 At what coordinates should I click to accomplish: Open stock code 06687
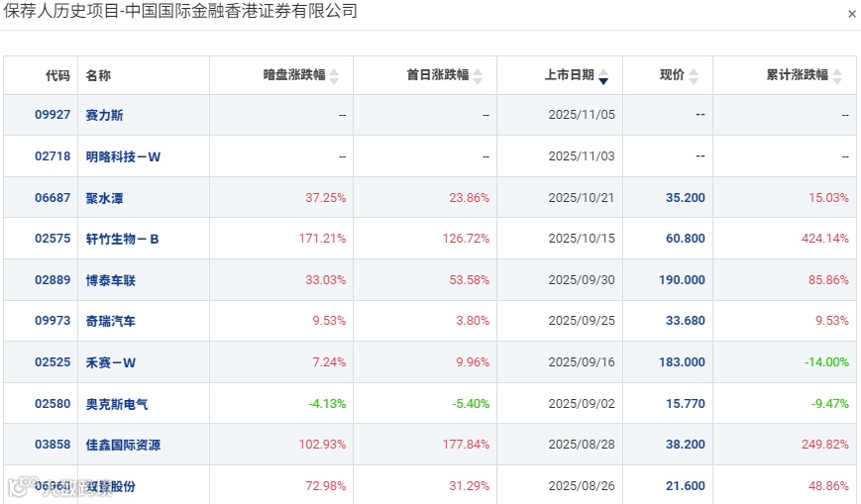click(x=53, y=198)
